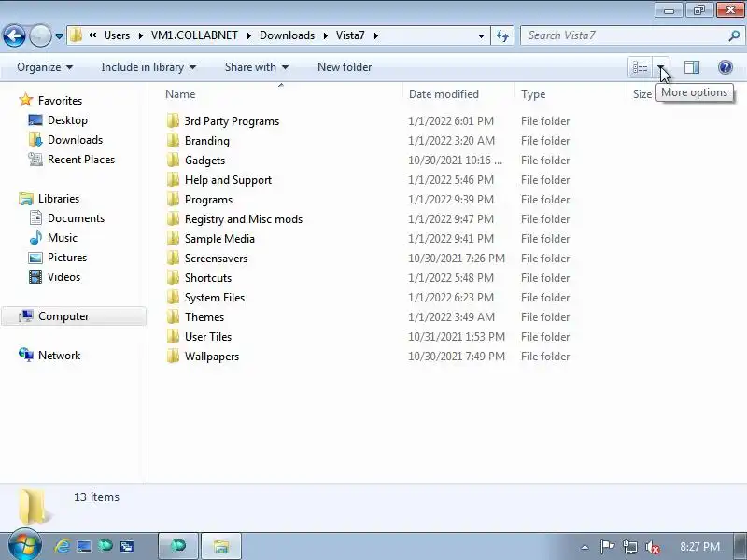The image size is (747, 560).
Task: Open the Organize menu
Action: [x=45, y=67]
